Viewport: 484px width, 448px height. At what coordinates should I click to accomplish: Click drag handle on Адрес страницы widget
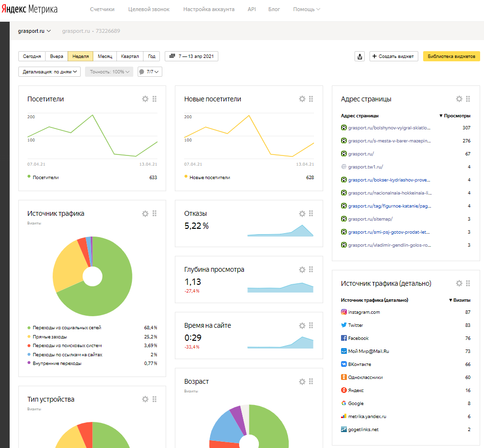(468, 99)
